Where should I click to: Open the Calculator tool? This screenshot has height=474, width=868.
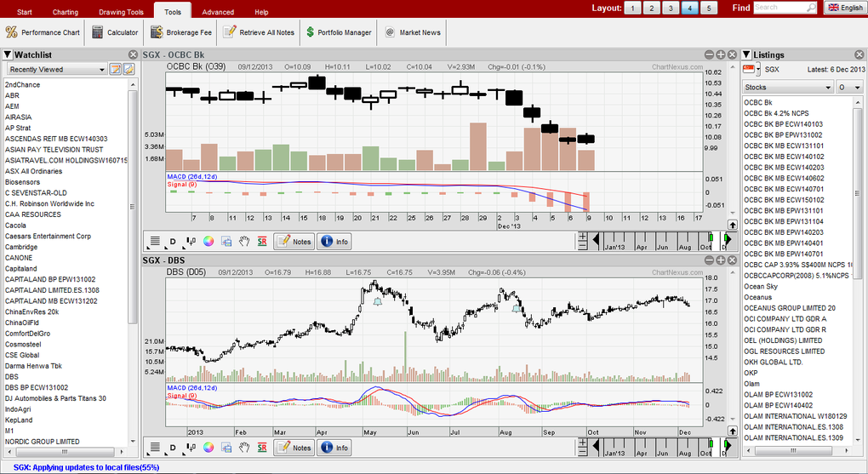[x=115, y=32]
